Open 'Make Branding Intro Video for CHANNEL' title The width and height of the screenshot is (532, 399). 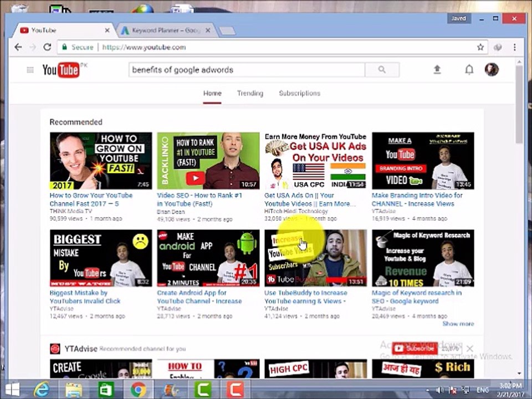click(x=417, y=199)
